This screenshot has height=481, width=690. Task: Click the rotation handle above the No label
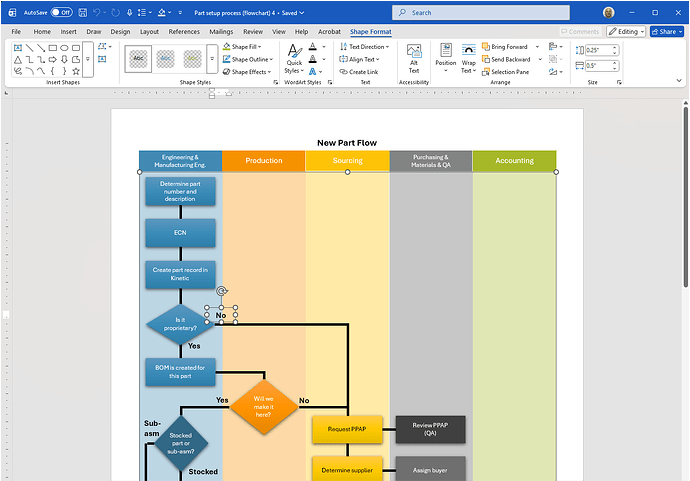222,291
